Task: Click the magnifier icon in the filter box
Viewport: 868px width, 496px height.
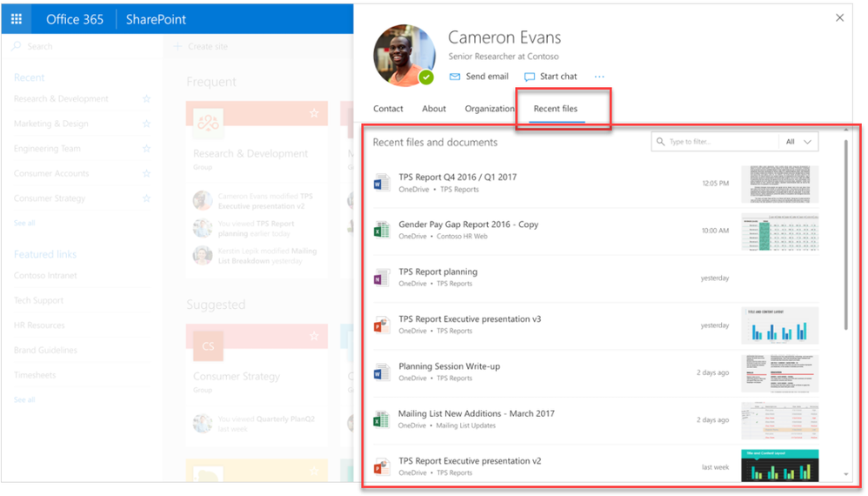Action: click(660, 142)
